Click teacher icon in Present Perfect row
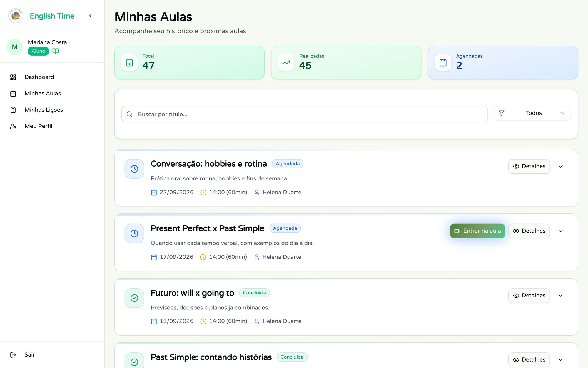Screen dimensions: 588x368 coord(257,257)
